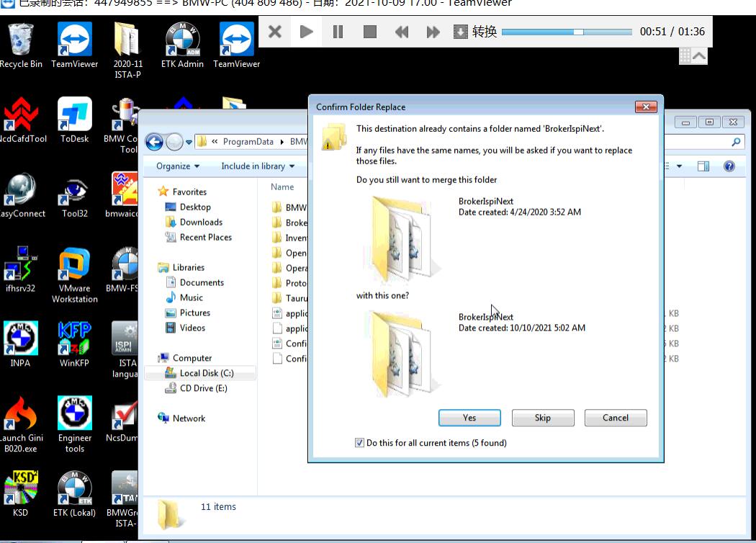The width and height of the screenshot is (756, 543).
Task: Launch the ETK Admin shortcut
Action: (182, 45)
